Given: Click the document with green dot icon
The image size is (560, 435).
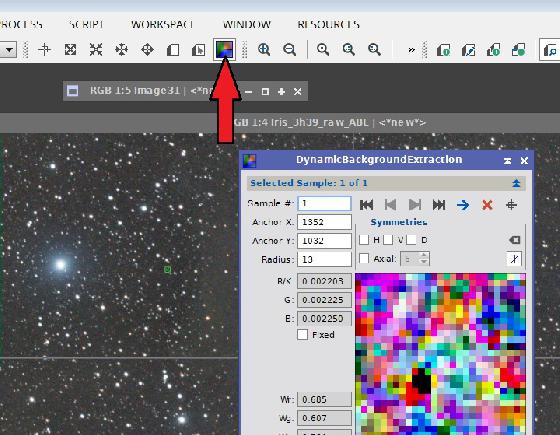Looking at the screenshot, I should 443,50.
